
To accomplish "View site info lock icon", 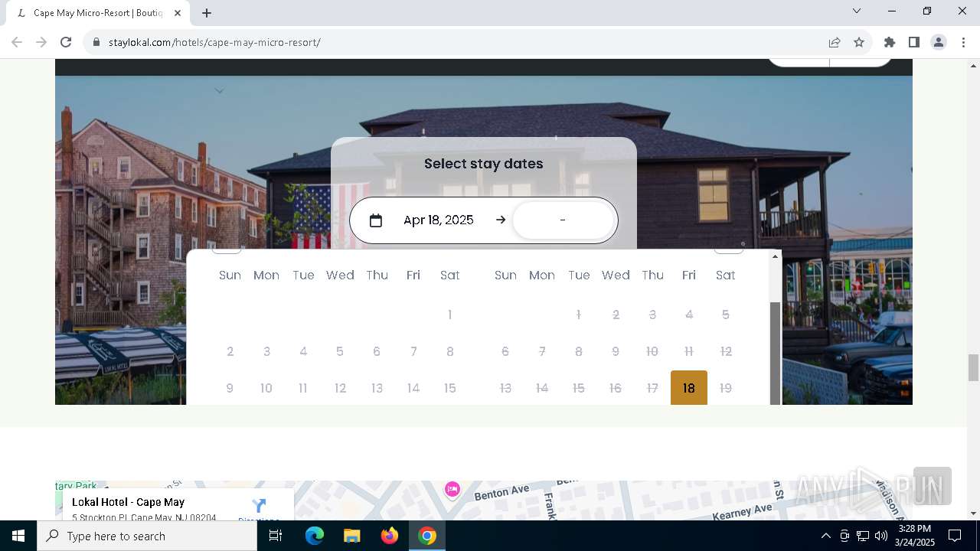I will click(x=96, y=42).
